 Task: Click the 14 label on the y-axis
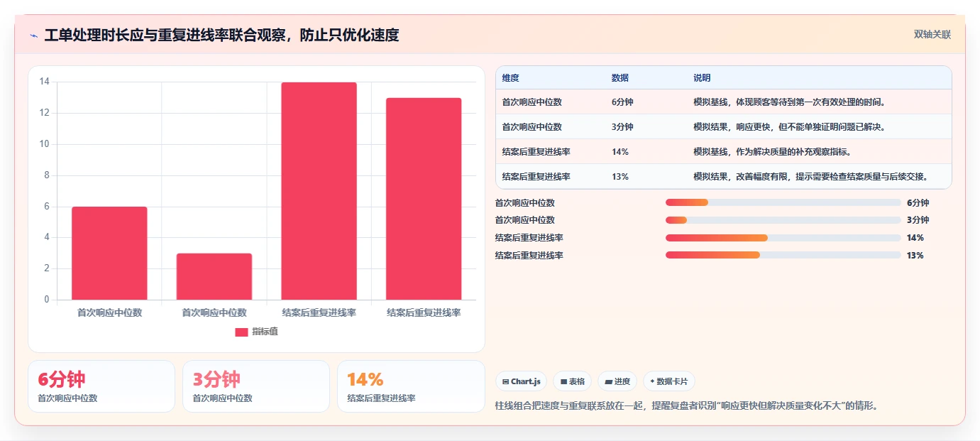44,82
